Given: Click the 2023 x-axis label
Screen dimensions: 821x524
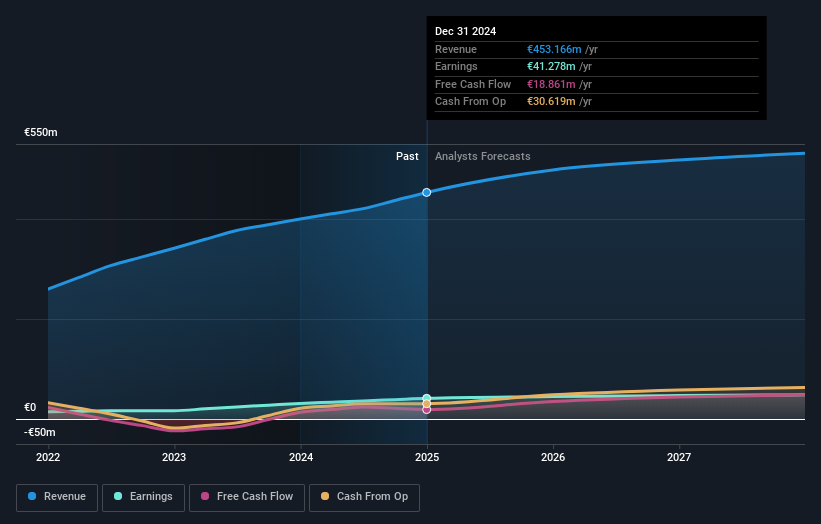Looking at the screenshot, I should (x=174, y=457).
